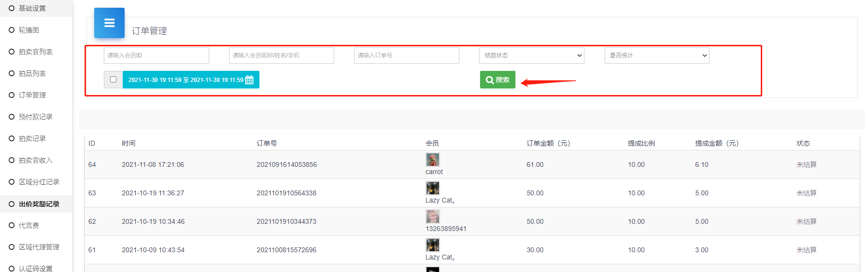This screenshot has width=868, height=272.
Task: Click order amount 30.00
Action: (535, 250)
